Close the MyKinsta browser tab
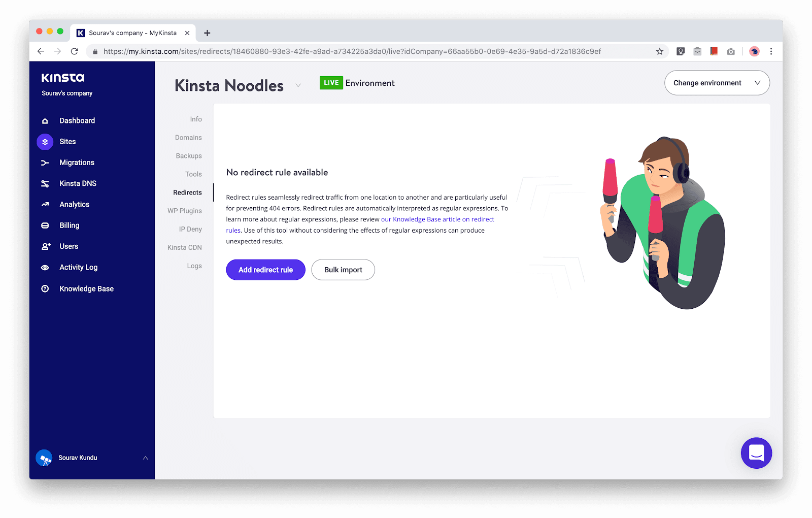The image size is (812, 518). 187,33
